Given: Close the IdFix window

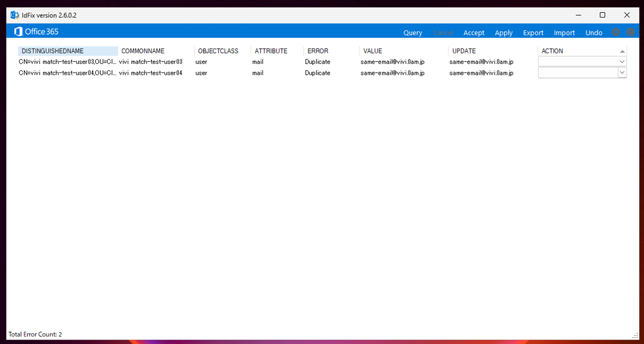Looking at the screenshot, I should (x=627, y=15).
